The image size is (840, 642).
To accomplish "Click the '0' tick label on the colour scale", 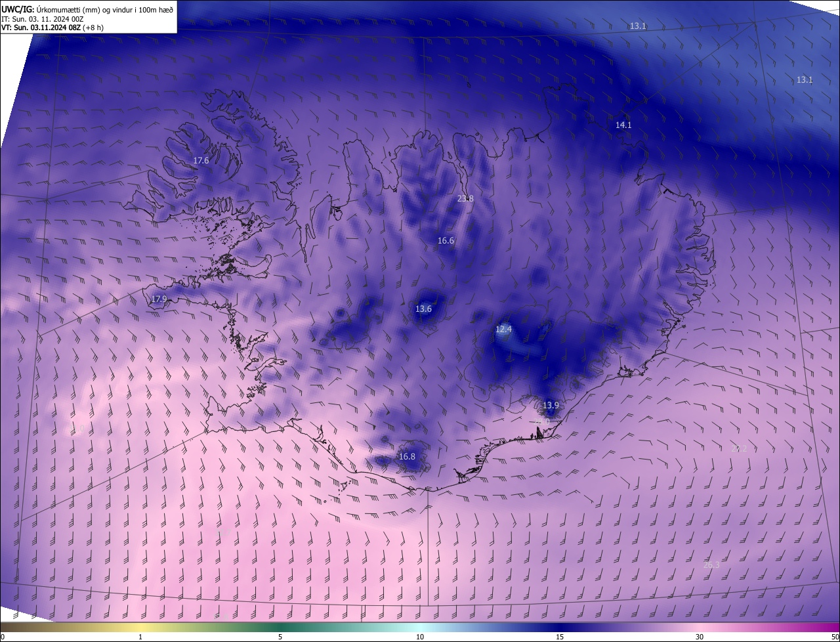I will (3, 637).
